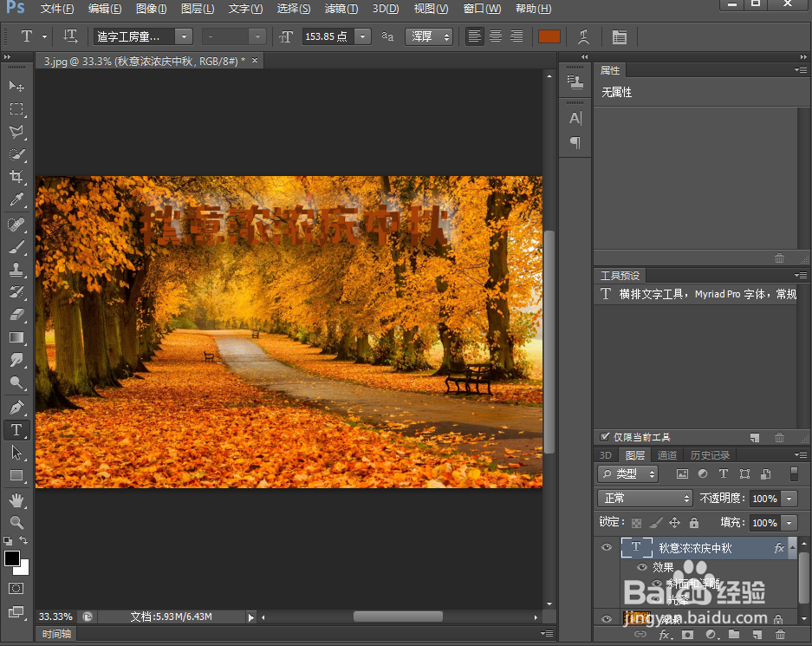This screenshot has height=646, width=812.
Task: Toggle Quick Mask mode
Action: [16, 589]
